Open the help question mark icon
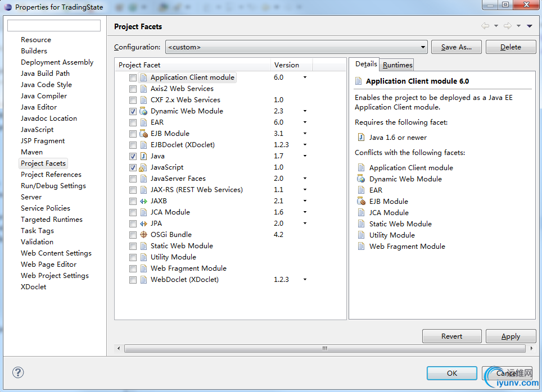Screen dimensions: 542x392 18,372
